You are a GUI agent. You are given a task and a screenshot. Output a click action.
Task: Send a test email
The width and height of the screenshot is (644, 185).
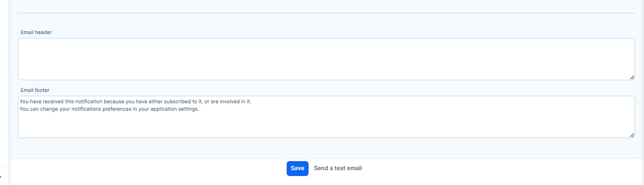(338, 168)
